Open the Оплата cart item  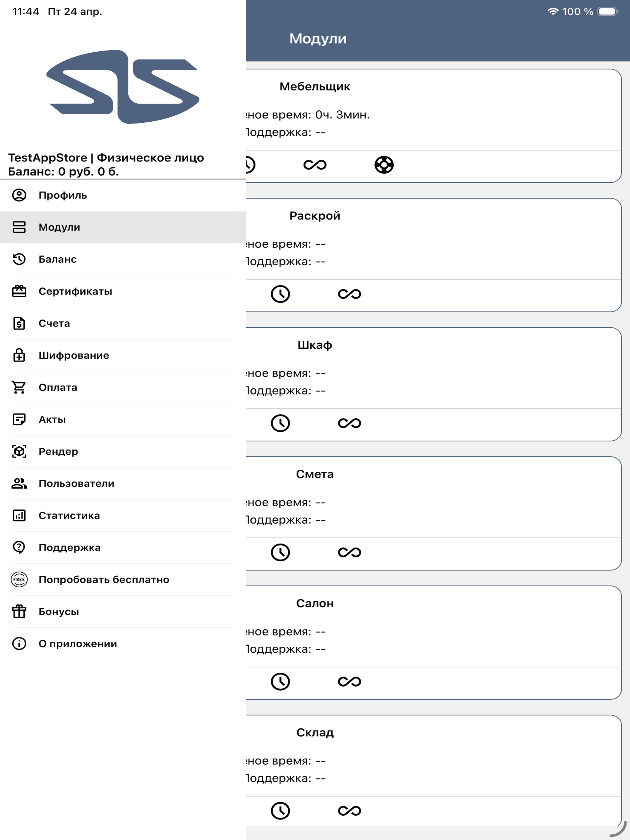(x=123, y=387)
